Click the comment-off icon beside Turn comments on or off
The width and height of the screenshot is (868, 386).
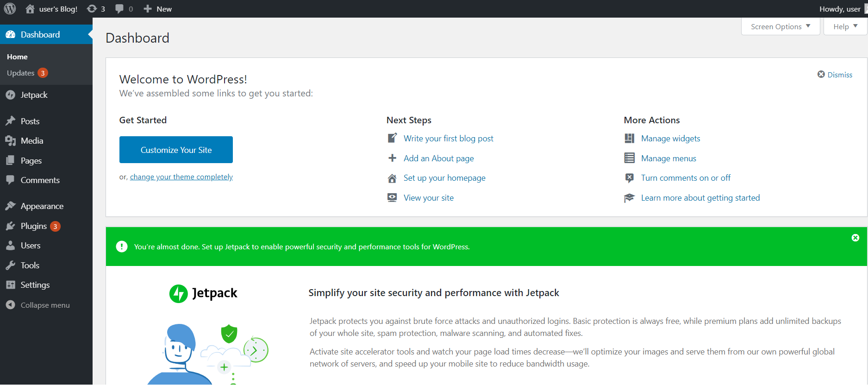[629, 177]
